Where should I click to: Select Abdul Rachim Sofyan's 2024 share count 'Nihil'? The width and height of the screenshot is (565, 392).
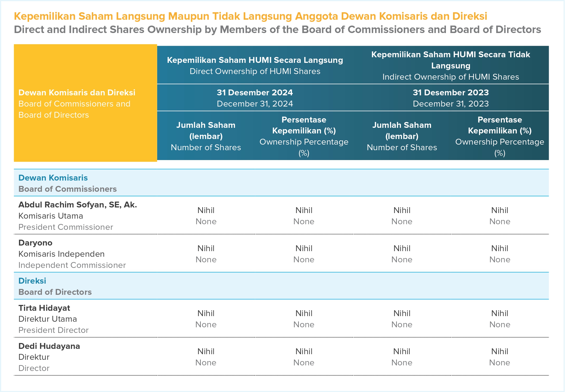click(206, 210)
